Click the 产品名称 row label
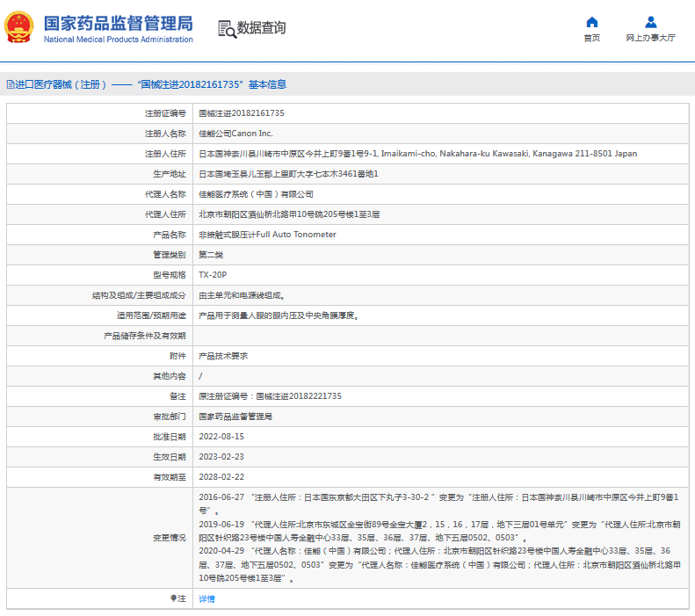This screenshot has width=695, height=616. pos(170,235)
